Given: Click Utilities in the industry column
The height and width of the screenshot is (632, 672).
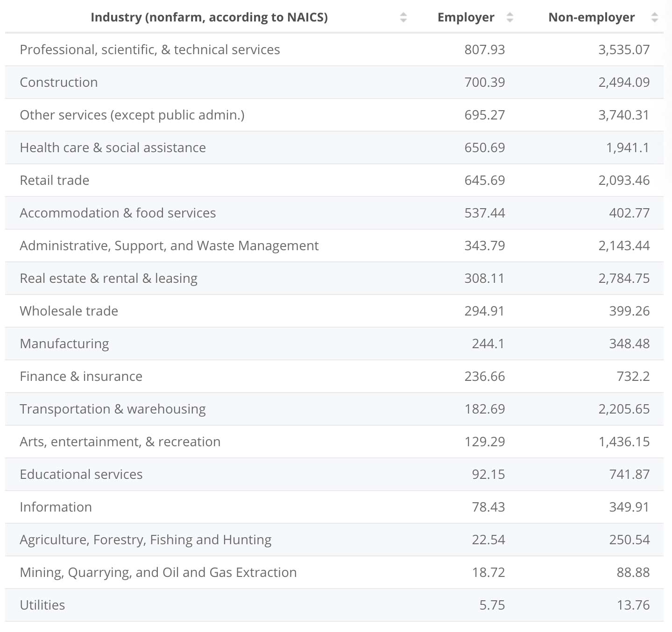Looking at the screenshot, I should 42,605.
